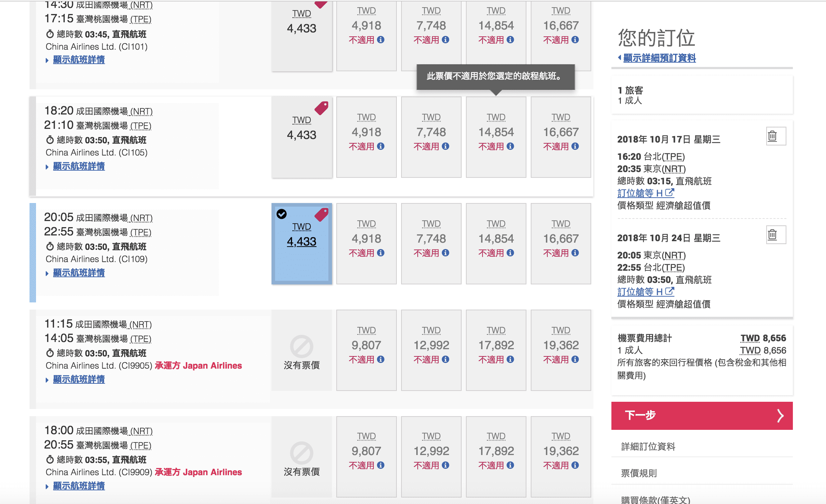The width and height of the screenshot is (826, 504).
Task: Click the 7,748 fare cell on CI109 row
Action: tap(431, 244)
